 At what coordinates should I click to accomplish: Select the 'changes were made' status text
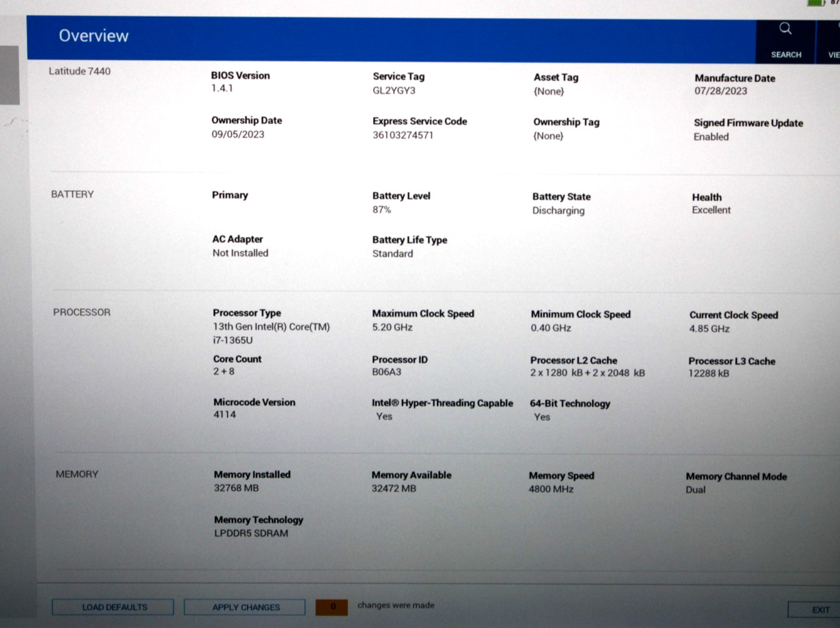click(396, 605)
